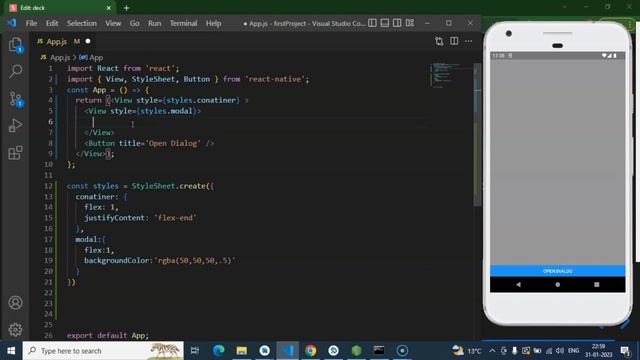
Task: Open the 13°C weather widget
Action: [467, 351]
